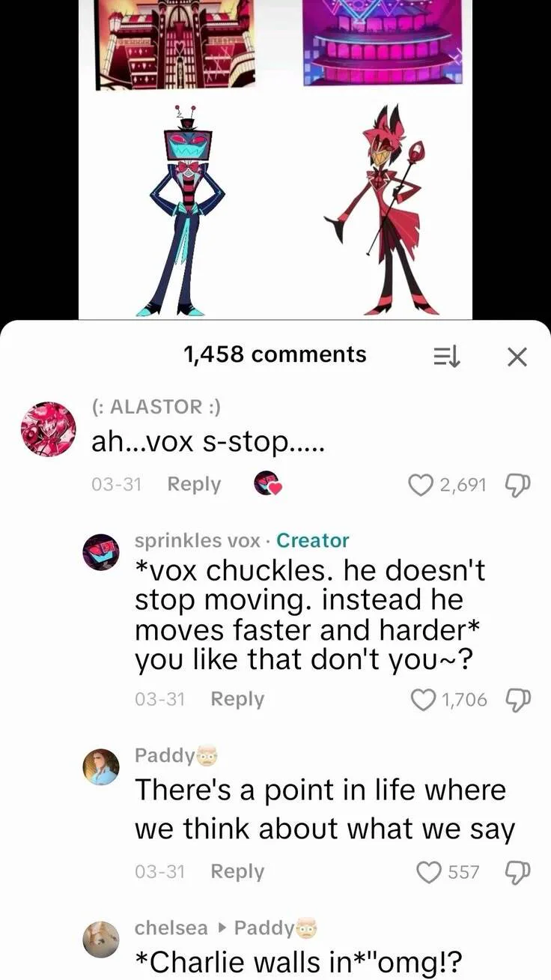Open chelsea's profile avatar
The image size is (551, 980).
tap(100, 940)
